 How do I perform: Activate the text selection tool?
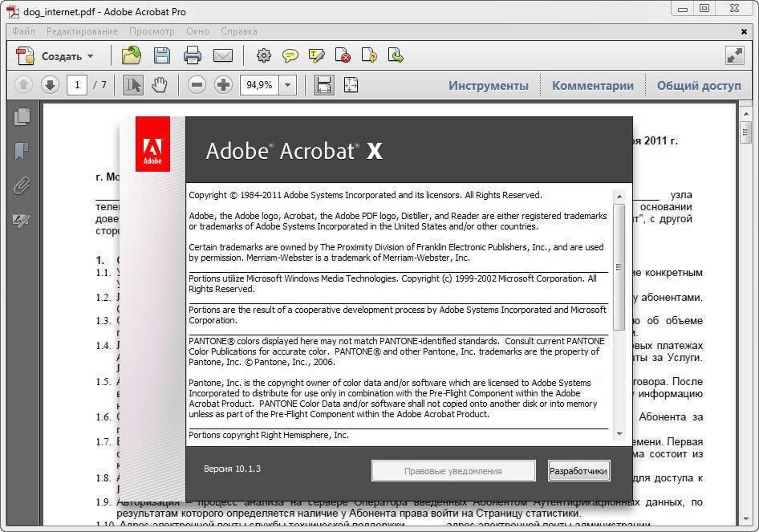[132, 85]
